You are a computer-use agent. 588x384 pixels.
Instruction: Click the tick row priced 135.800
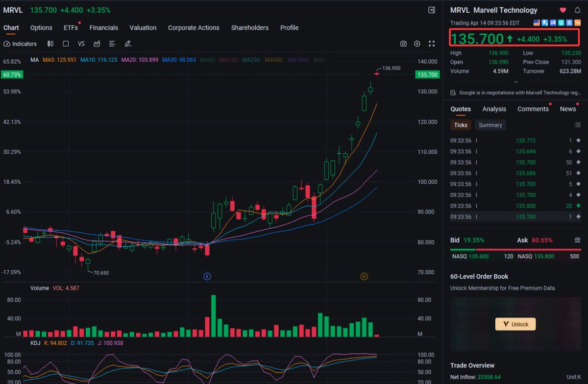515,206
